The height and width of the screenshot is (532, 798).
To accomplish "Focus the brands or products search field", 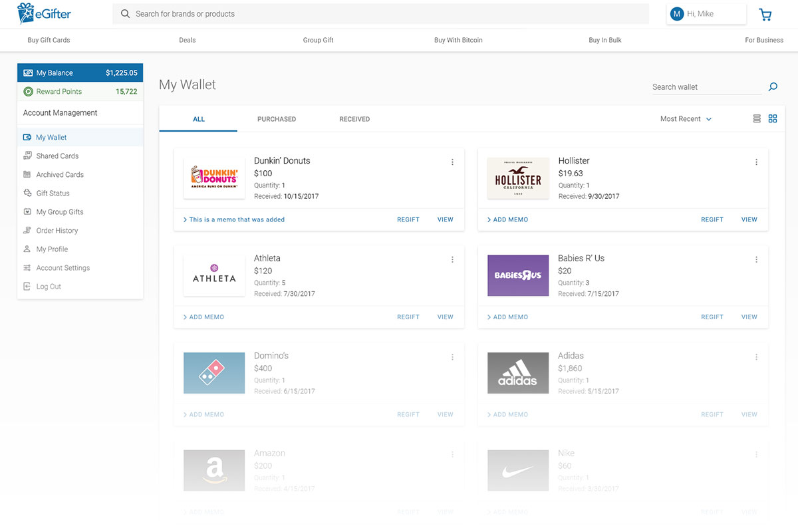I will (380, 14).
